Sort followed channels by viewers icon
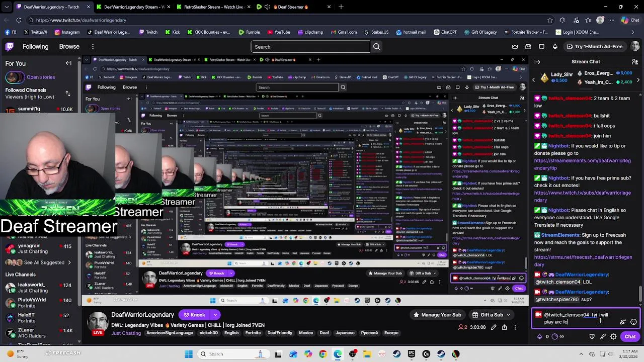The height and width of the screenshot is (362, 644). point(68,94)
